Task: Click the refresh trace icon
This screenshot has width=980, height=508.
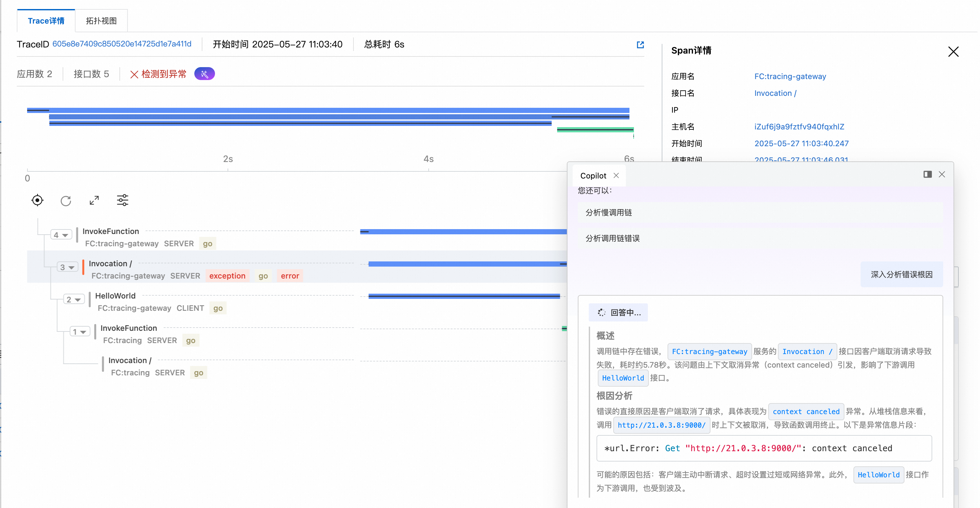Action: (x=66, y=200)
